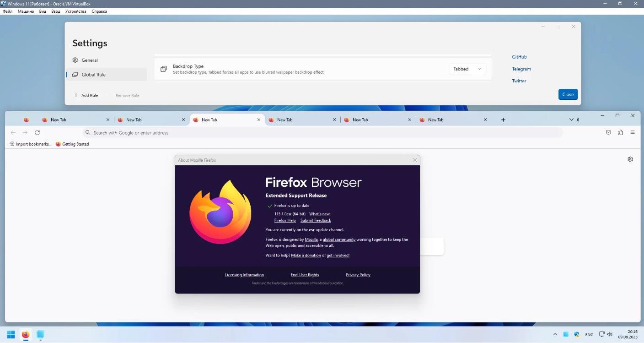
Task: Close the active New Tab
Action: tap(259, 120)
